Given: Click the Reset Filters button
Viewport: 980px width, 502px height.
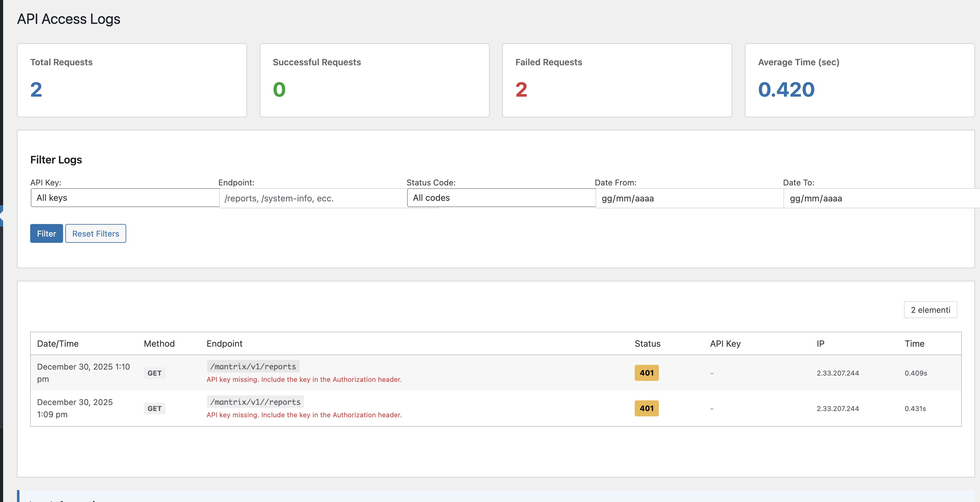Looking at the screenshot, I should click(95, 233).
